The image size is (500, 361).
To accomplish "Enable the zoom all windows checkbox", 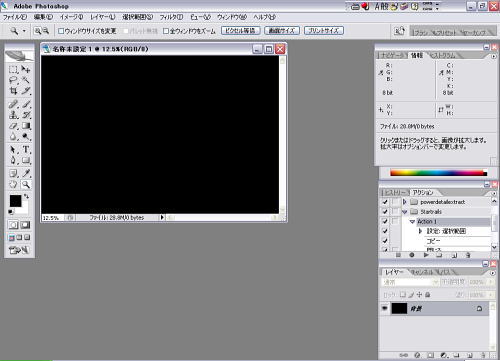I will [x=166, y=31].
